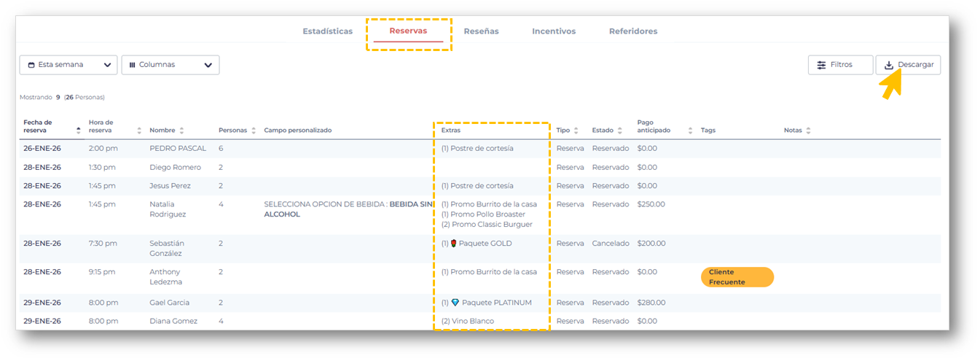The height and width of the screenshot is (361, 980).
Task: Click the 9:15 pm time cell
Action: tap(102, 271)
